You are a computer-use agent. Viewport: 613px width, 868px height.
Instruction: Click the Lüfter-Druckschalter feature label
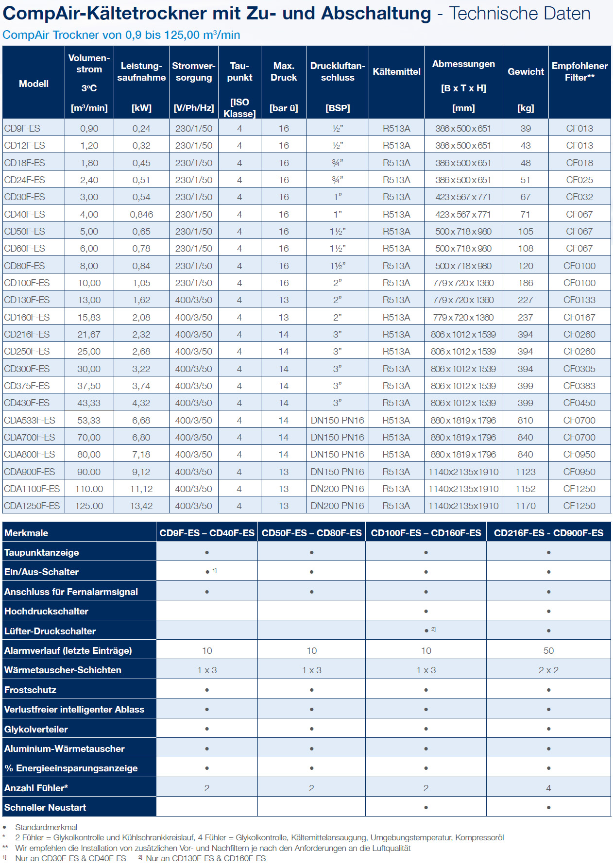(x=50, y=631)
